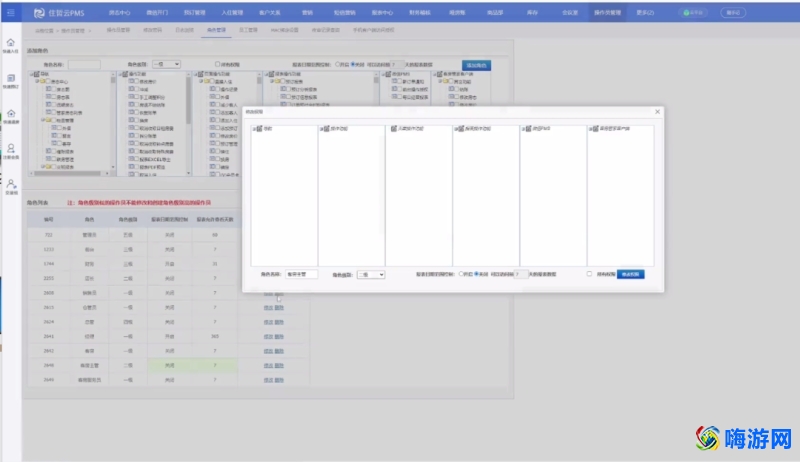Open 预订管理 in the top menu

[194, 13]
